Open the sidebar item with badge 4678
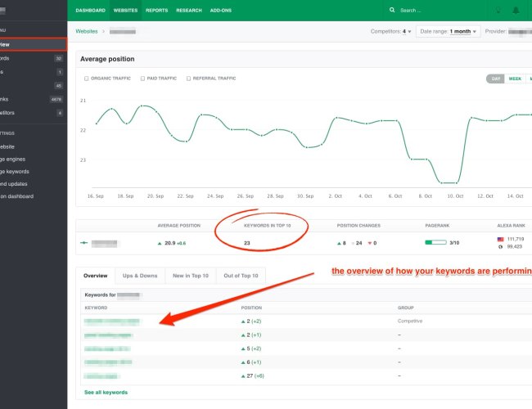The image size is (532, 409). point(34,99)
